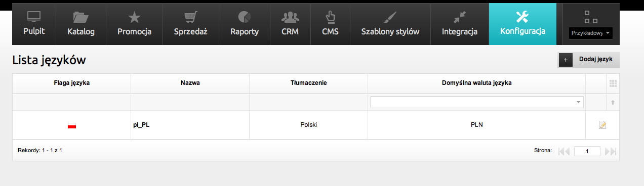Click the Dodaj język button

click(x=589, y=60)
